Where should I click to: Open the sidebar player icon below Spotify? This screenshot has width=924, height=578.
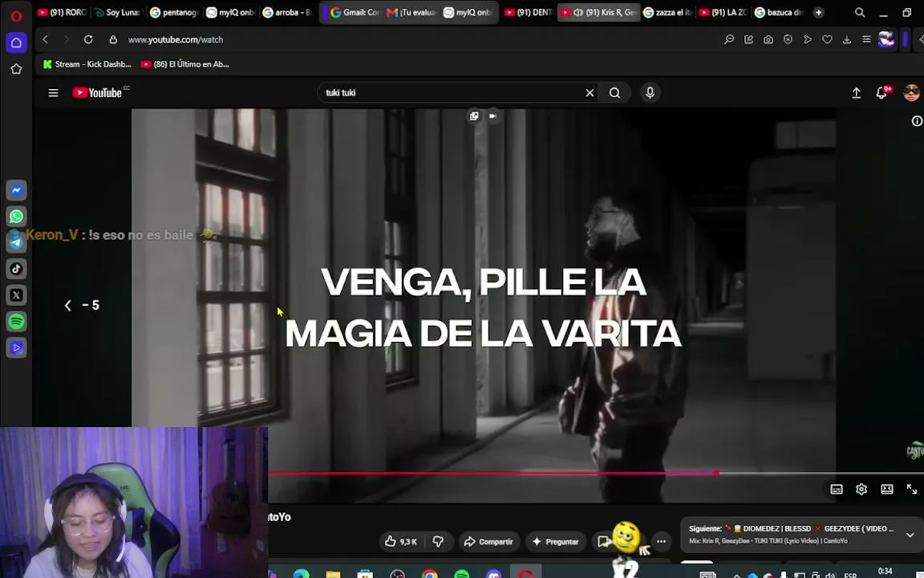tap(16, 348)
